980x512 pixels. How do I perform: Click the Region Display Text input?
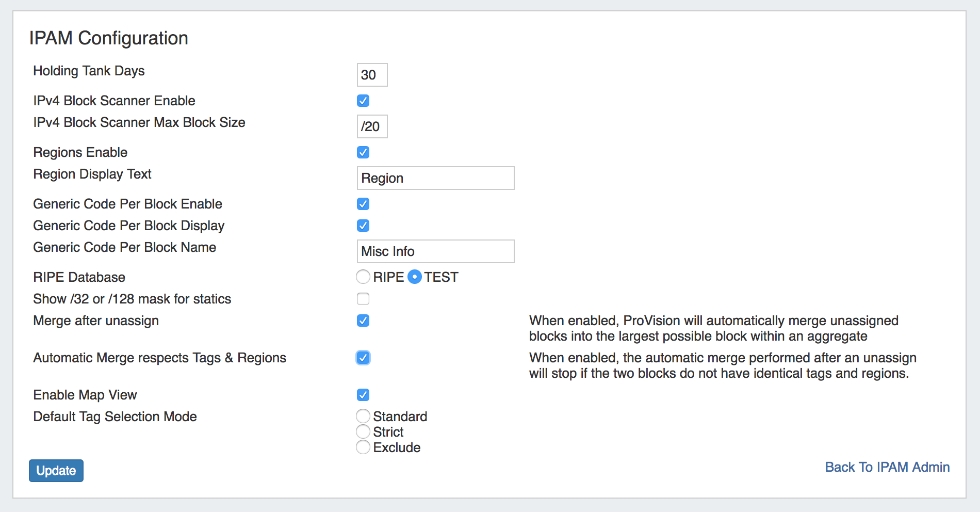tap(435, 178)
